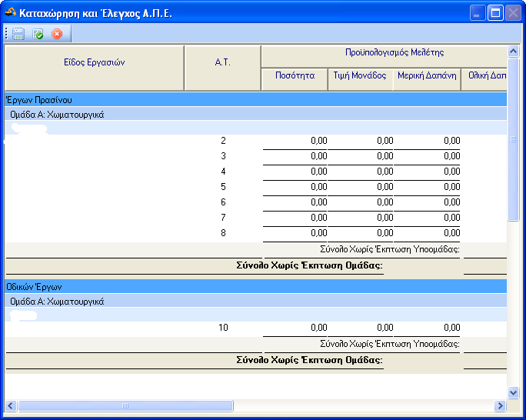Click the Ποσότητα column header
This screenshot has height=420, width=526.
(x=295, y=79)
